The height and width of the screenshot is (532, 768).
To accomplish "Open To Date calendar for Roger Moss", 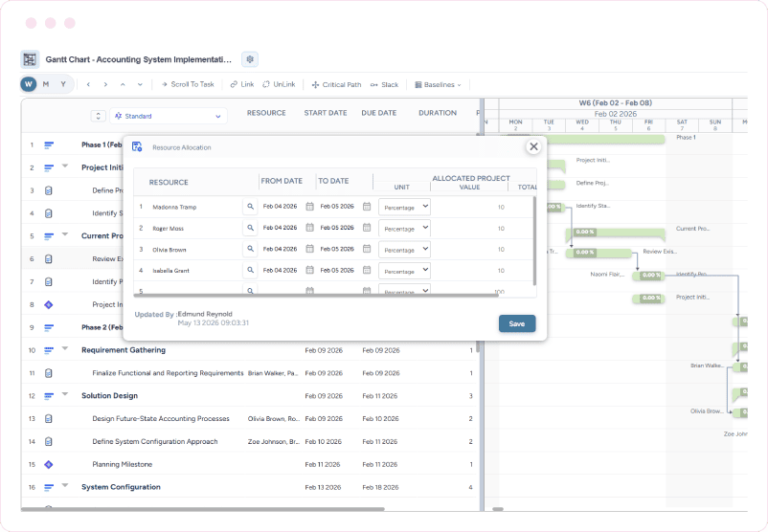I will coord(367,228).
